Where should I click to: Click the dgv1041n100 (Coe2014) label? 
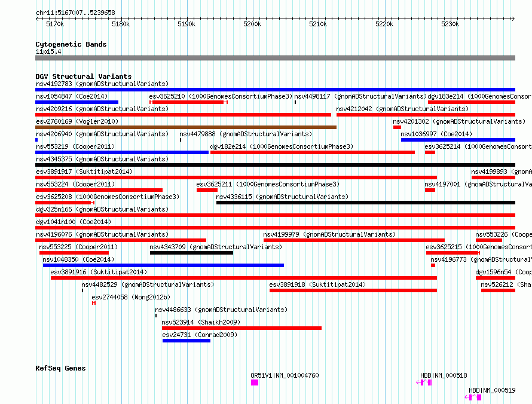tap(74, 222)
